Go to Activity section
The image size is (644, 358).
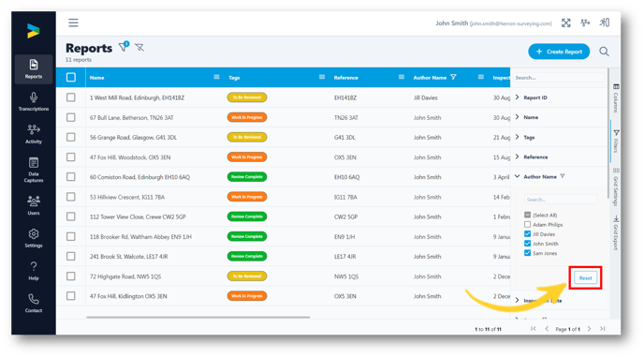tap(34, 134)
